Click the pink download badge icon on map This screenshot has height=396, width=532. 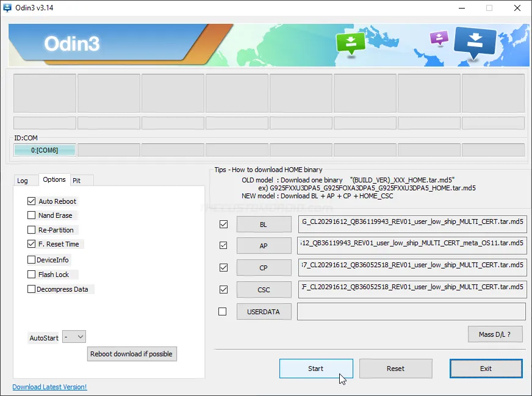[x=438, y=38]
